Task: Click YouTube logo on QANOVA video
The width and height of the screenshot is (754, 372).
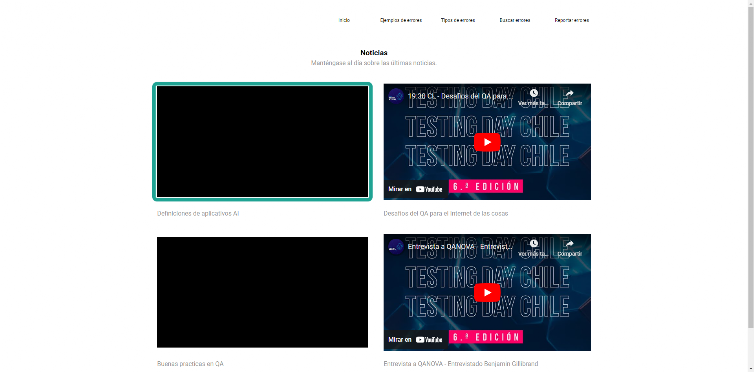Action: (429, 339)
